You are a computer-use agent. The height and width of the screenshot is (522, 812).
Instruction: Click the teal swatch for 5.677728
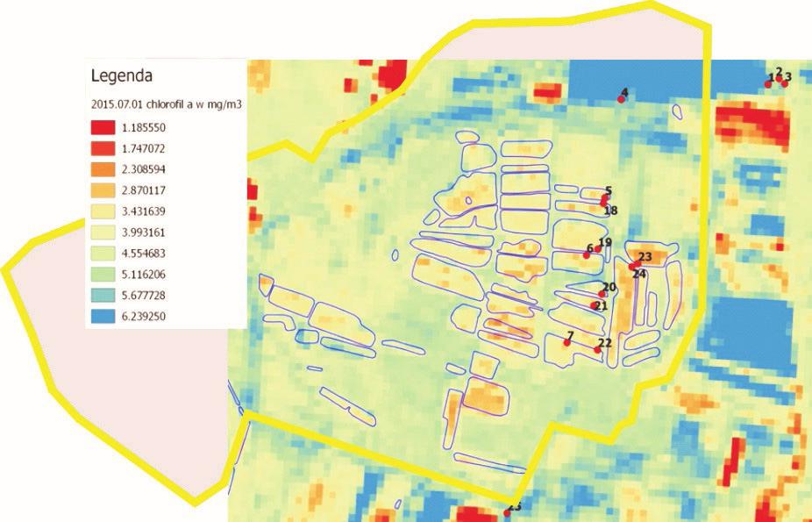coord(103,295)
